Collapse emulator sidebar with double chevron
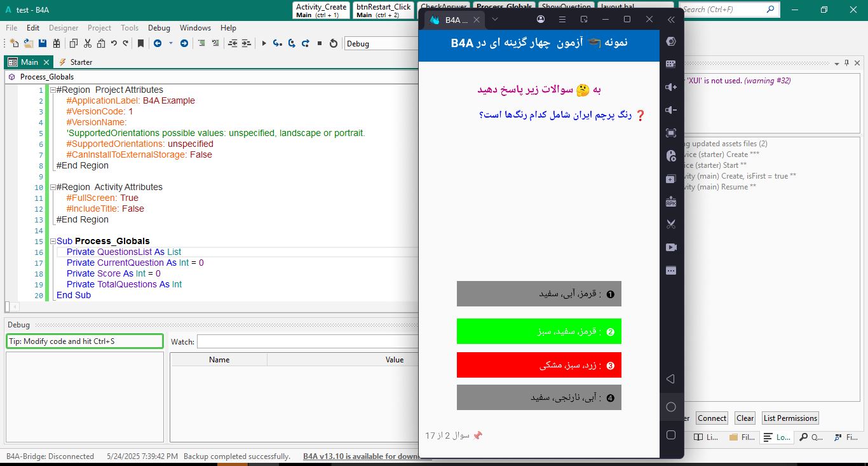The height and width of the screenshot is (466, 868). (x=671, y=20)
